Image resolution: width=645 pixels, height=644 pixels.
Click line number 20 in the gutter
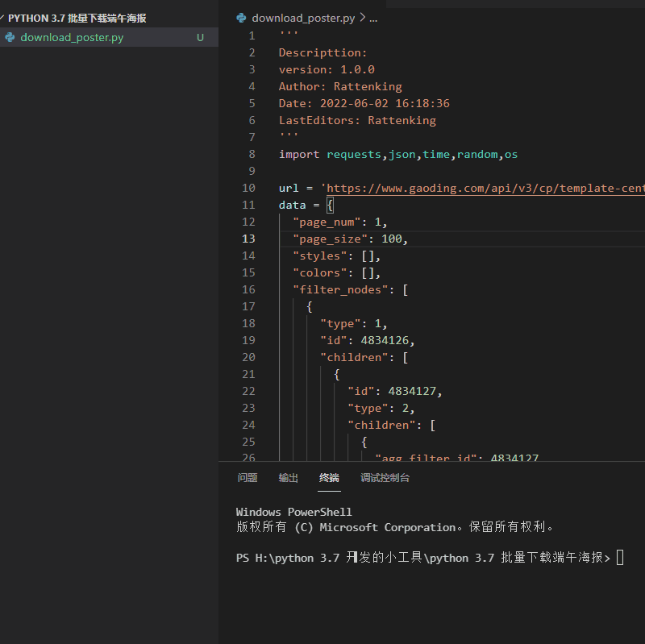pyautogui.click(x=248, y=357)
